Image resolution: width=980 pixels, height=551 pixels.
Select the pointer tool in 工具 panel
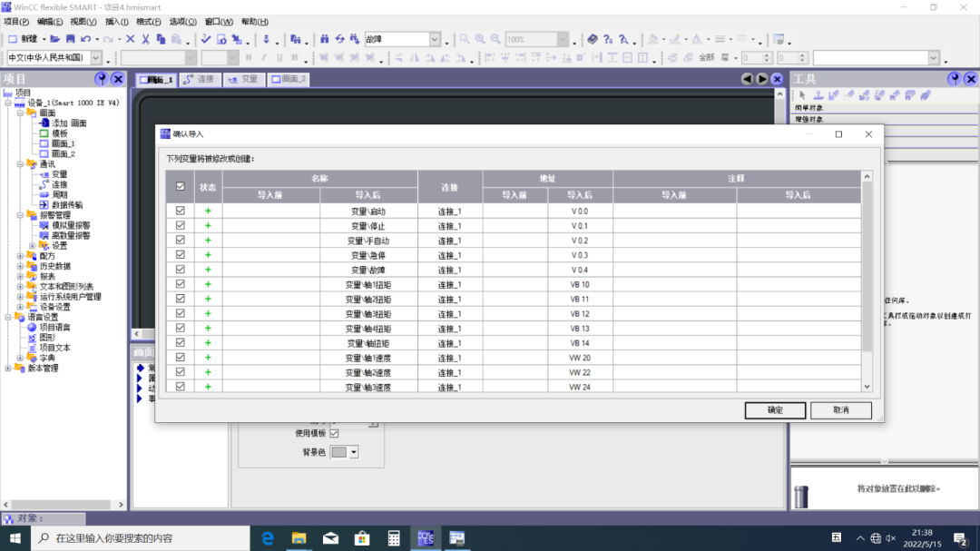[x=802, y=95]
